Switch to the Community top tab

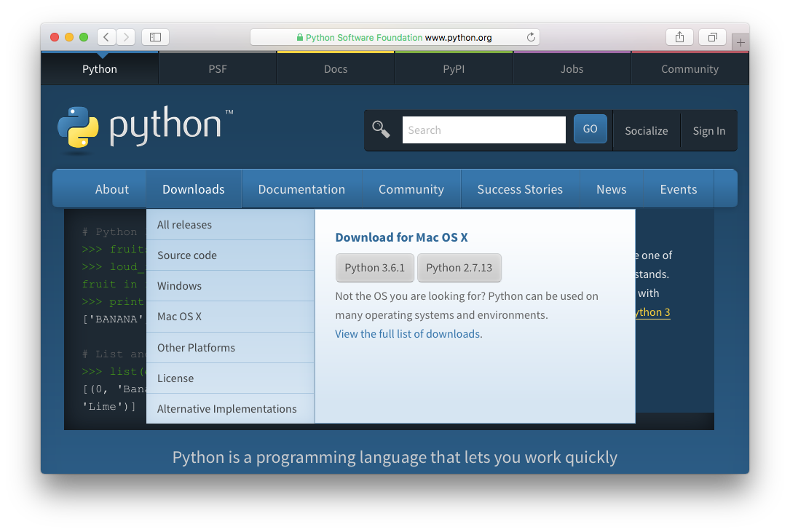(690, 69)
